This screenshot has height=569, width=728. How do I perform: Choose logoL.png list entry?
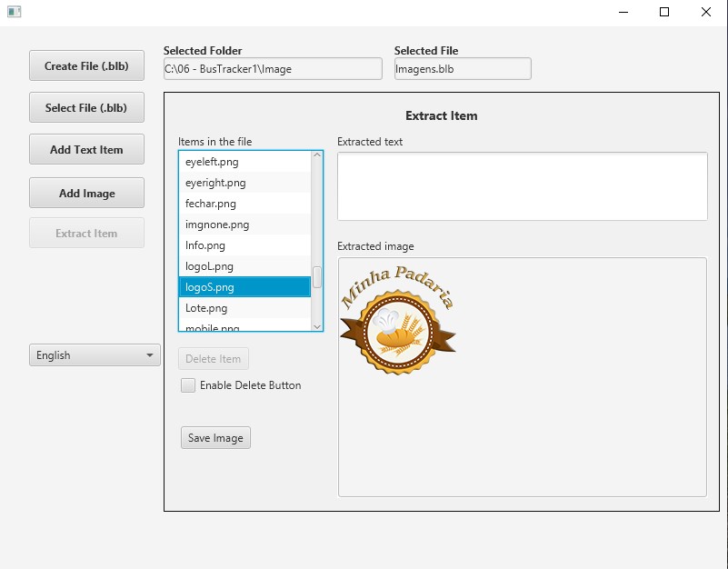(244, 266)
